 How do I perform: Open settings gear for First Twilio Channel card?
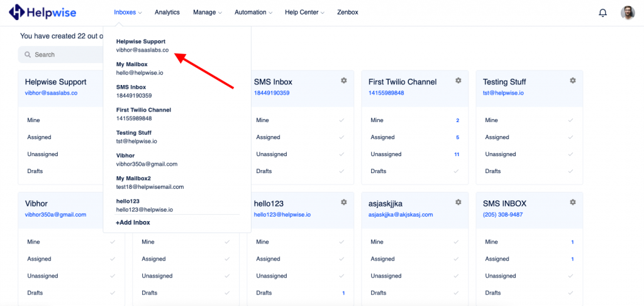click(458, 81)
